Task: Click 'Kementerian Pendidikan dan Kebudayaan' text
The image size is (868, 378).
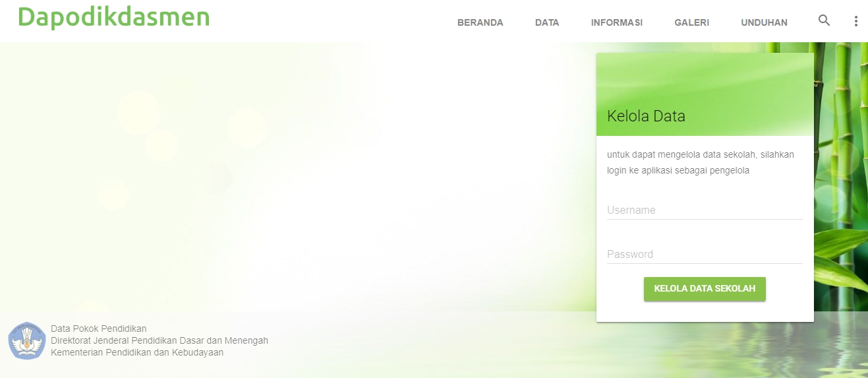Action: coord(137,352)
